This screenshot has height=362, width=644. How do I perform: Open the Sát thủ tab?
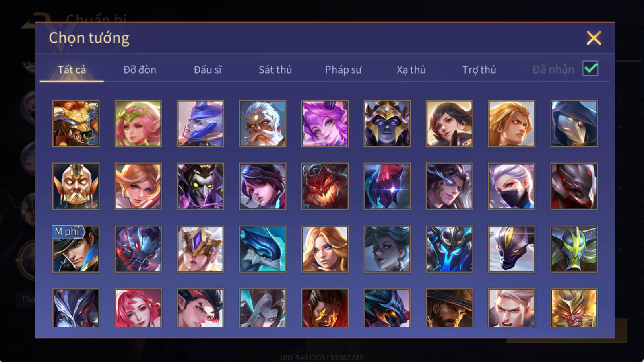(x=275, y=70)
